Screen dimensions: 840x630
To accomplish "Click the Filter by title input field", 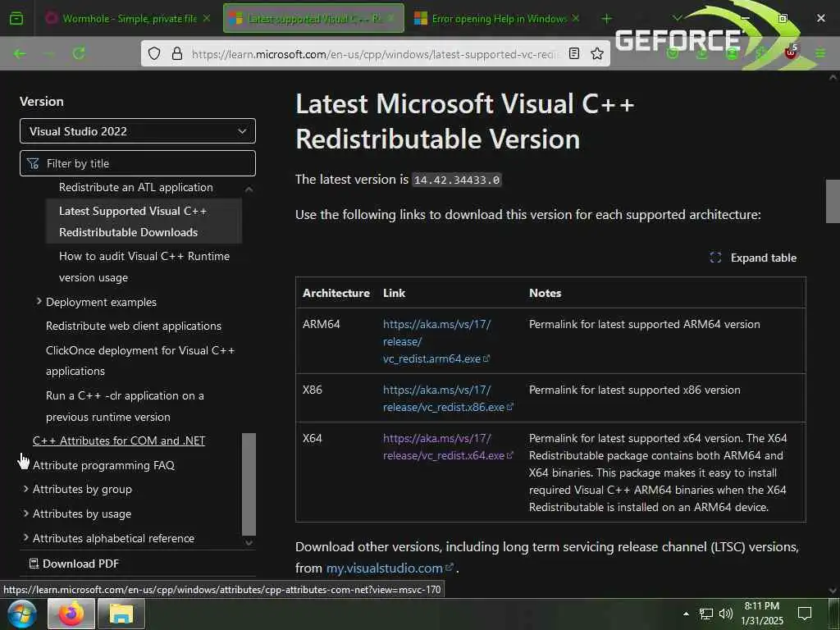I will click(x=138, y=163).
